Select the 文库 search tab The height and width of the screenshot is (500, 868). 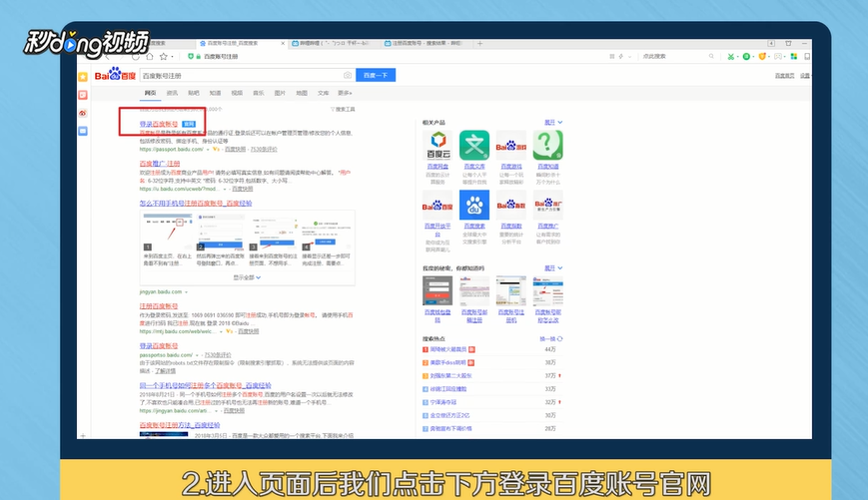324,93
